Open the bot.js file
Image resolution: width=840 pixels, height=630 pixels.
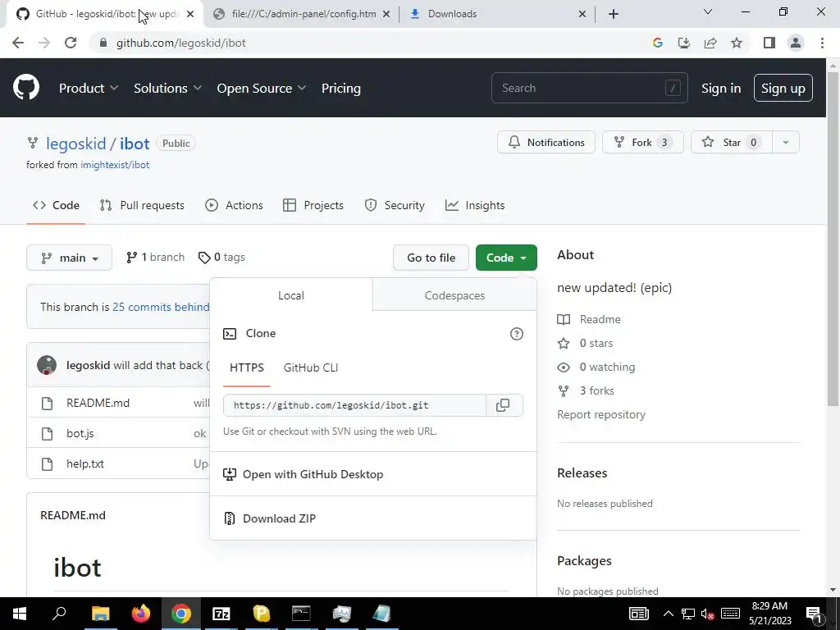[x=80, y=433]
